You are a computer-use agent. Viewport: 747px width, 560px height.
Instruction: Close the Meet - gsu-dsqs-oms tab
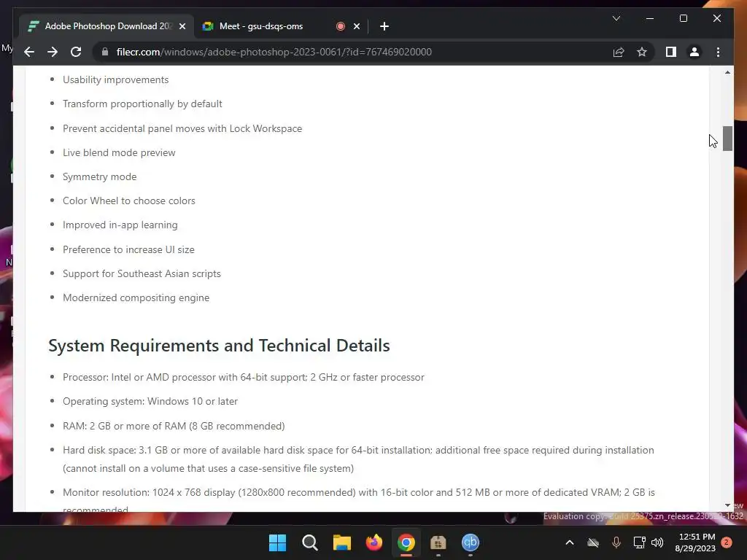(x=356, y=26)
